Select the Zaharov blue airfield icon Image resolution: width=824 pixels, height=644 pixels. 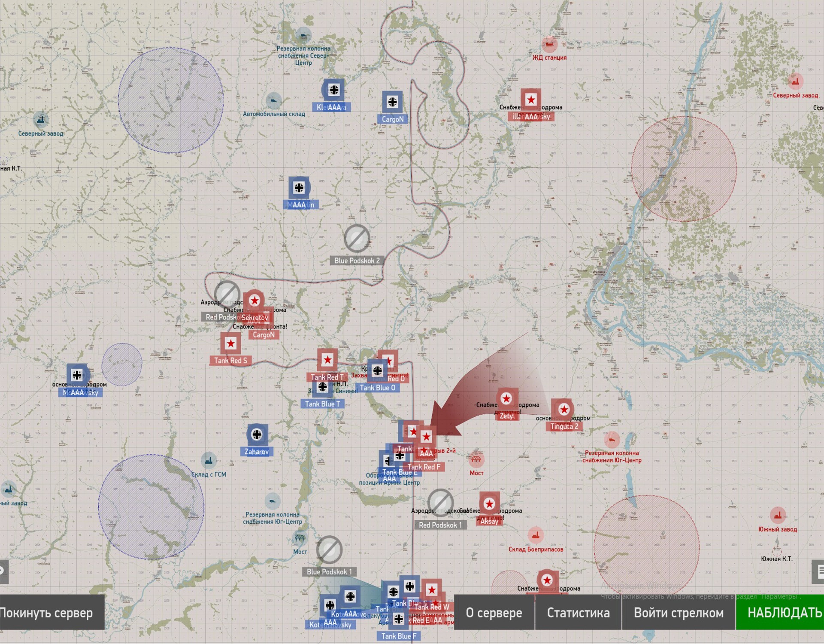tap(257, 434)
